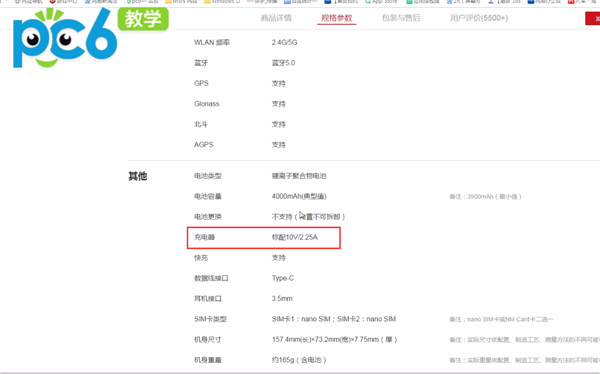
Task: Click the 电池容量 label
Action: (x=208, y=196)
